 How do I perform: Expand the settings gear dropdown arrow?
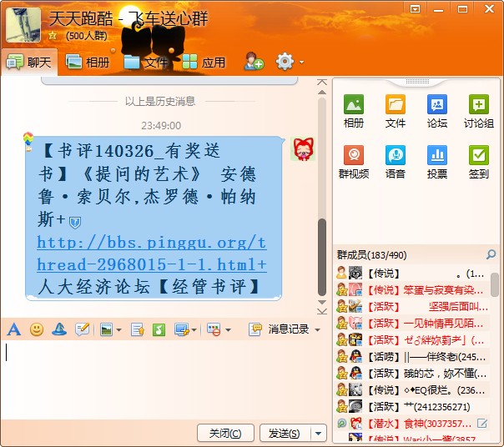(x=301, y=62)
